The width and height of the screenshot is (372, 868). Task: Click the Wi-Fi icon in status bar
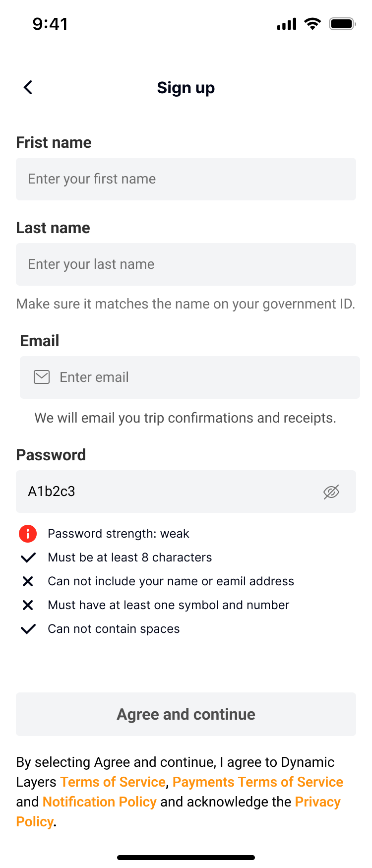[x=312, y=23]
